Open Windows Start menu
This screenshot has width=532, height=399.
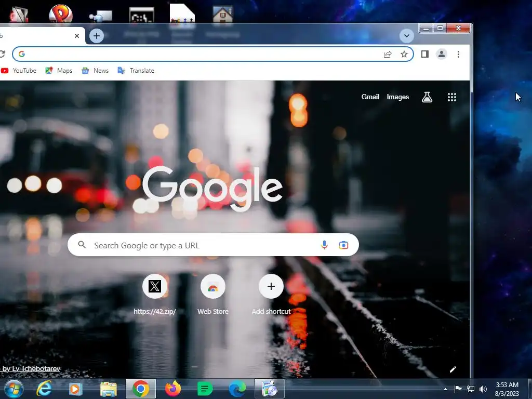pos(14,389)
